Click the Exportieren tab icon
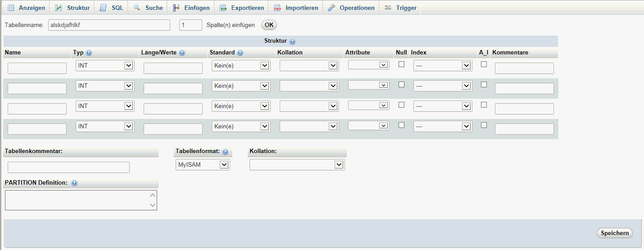Screen dimensions: 644x250 (x=223, y=8)
